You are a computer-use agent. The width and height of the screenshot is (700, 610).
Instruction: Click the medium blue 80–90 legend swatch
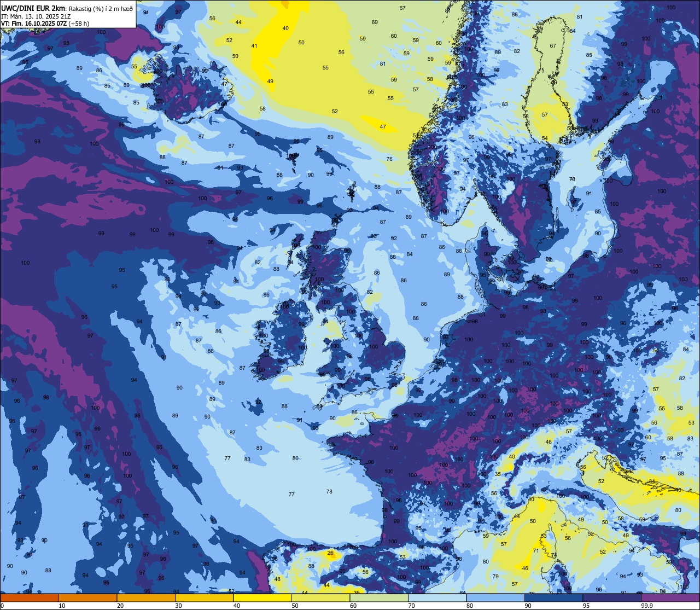(495, 597)
